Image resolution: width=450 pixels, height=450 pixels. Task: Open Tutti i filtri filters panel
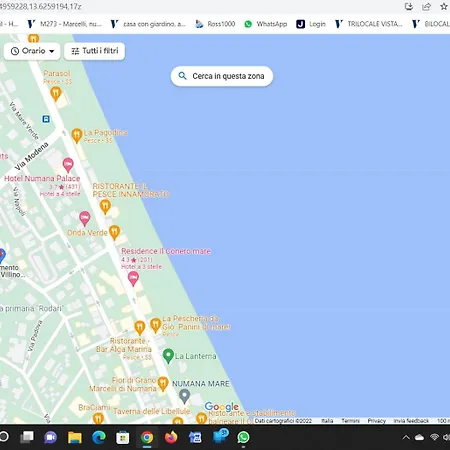(x=95, y=51)
